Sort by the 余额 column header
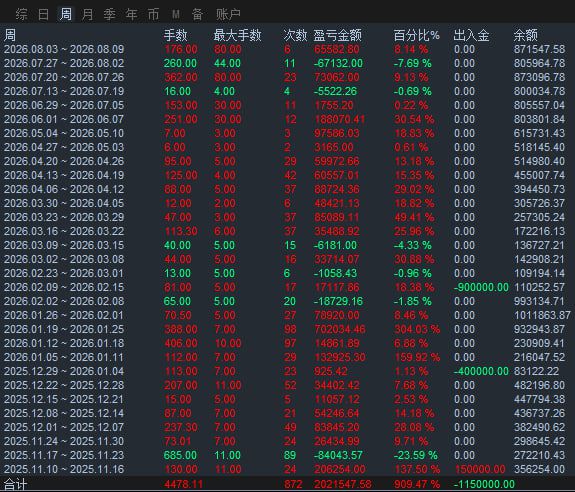The height and width of the screenshot is (492, 575). point(525,35)
